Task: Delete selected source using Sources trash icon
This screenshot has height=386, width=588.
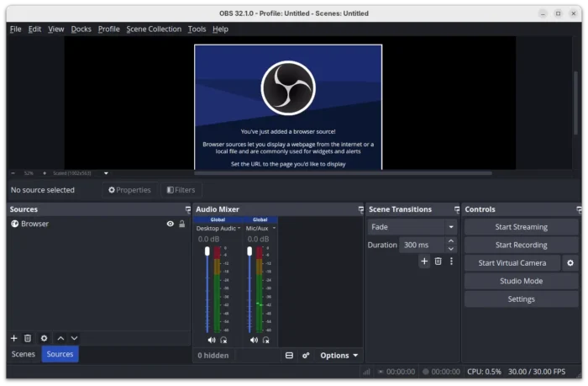Action: (x=28, y=338)
